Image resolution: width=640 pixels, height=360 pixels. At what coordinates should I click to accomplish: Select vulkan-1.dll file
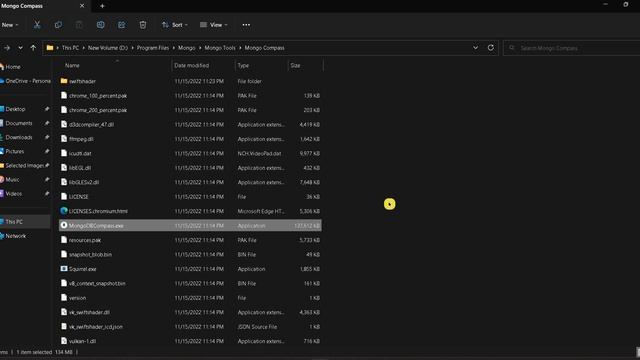(190, 341)
